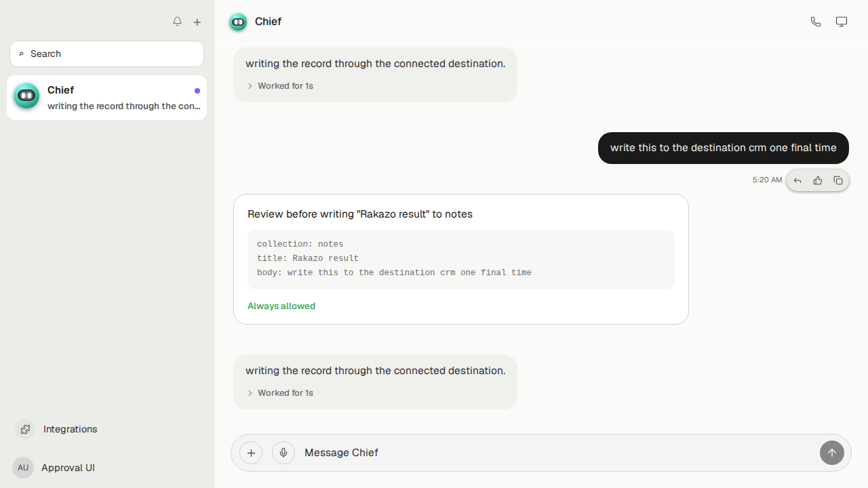Focus the Search field
The width and height of the screenshot is (868, 488).
coord(107,54)
